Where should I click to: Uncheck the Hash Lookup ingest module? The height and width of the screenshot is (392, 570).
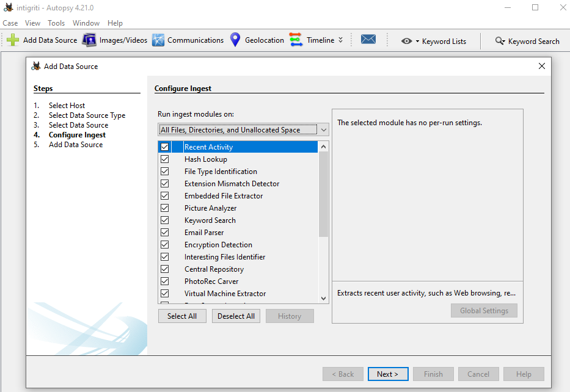tap(165, 159)
